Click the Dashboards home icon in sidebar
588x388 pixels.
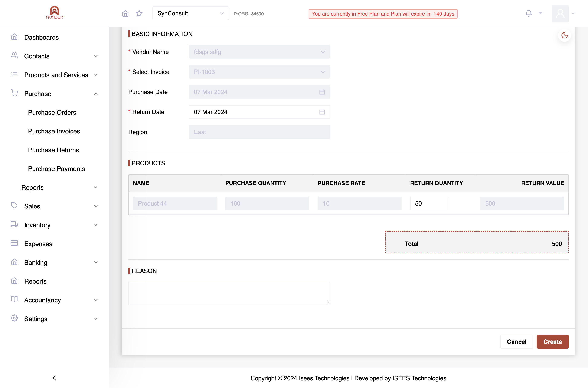pos(14,37)
